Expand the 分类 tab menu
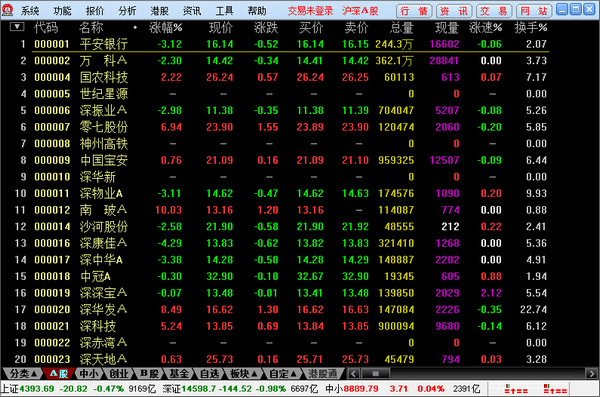Image resolution: width=600 pixels, height=397 pixels. (23, 373)
